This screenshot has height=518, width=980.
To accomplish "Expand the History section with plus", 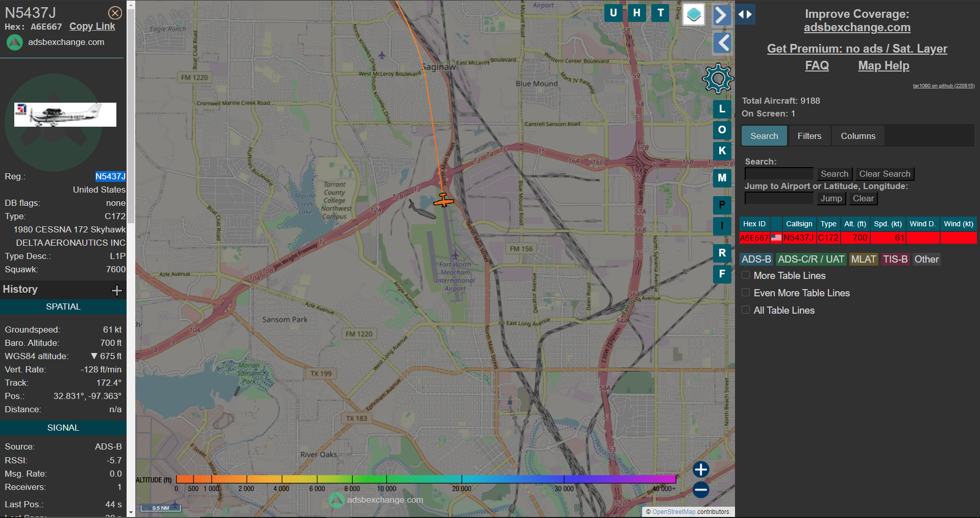I will 117,290.
